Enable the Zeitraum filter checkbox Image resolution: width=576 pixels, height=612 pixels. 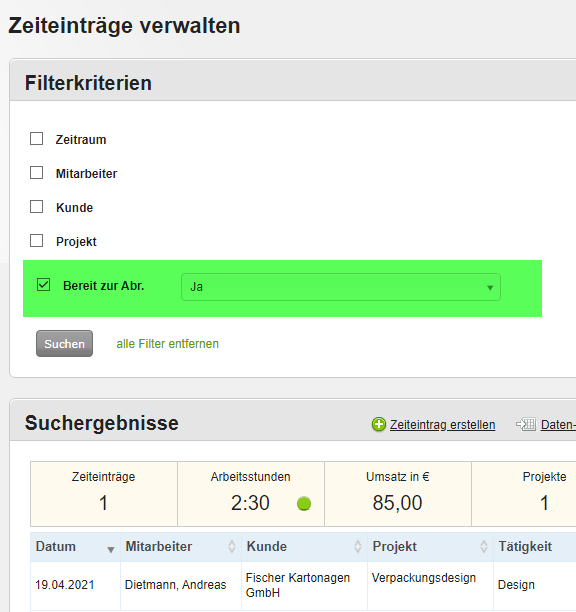pyautogui.click(x=37, y=139)
